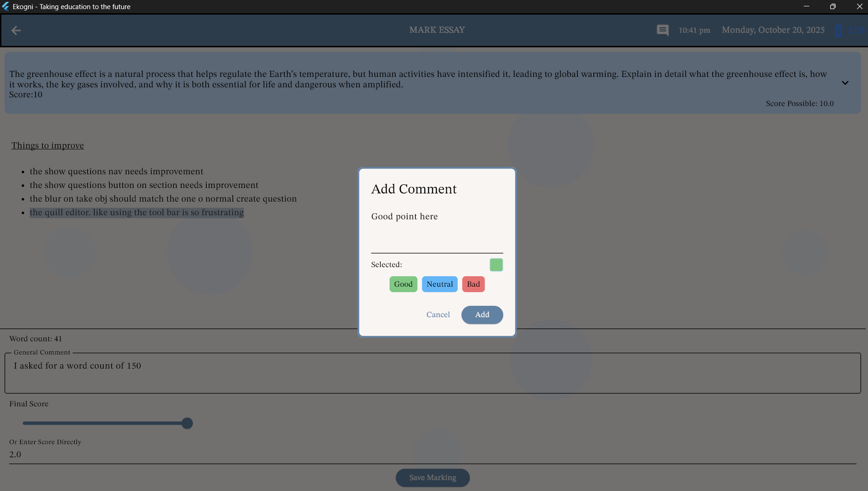Click the selected green color swatch
Viewport: 868px width, 491px height.
(496, 265)
